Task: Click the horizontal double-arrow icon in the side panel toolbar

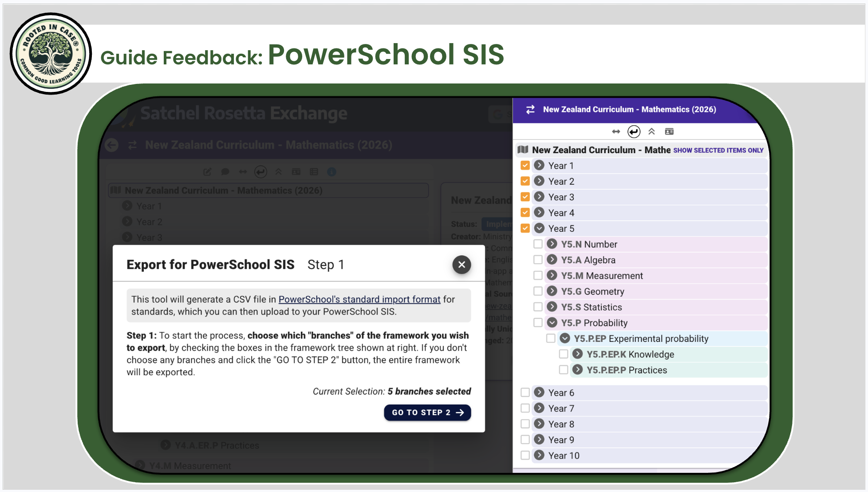Action: pos(616,131)
